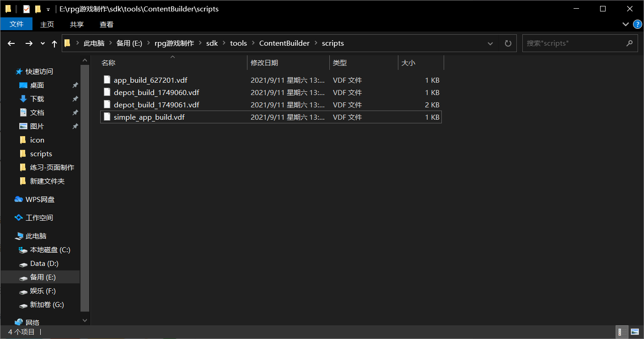
Task: Click Properties quick access toolbar icon
Action: coord(26,9)
